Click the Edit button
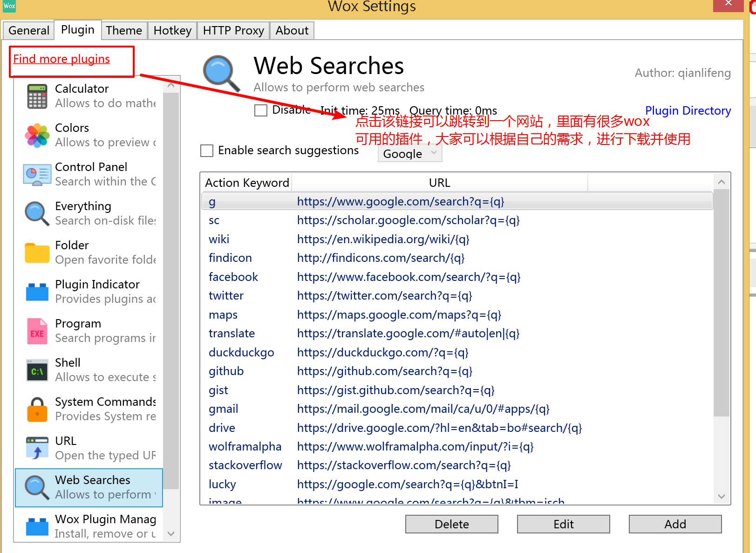 point(564,524)
